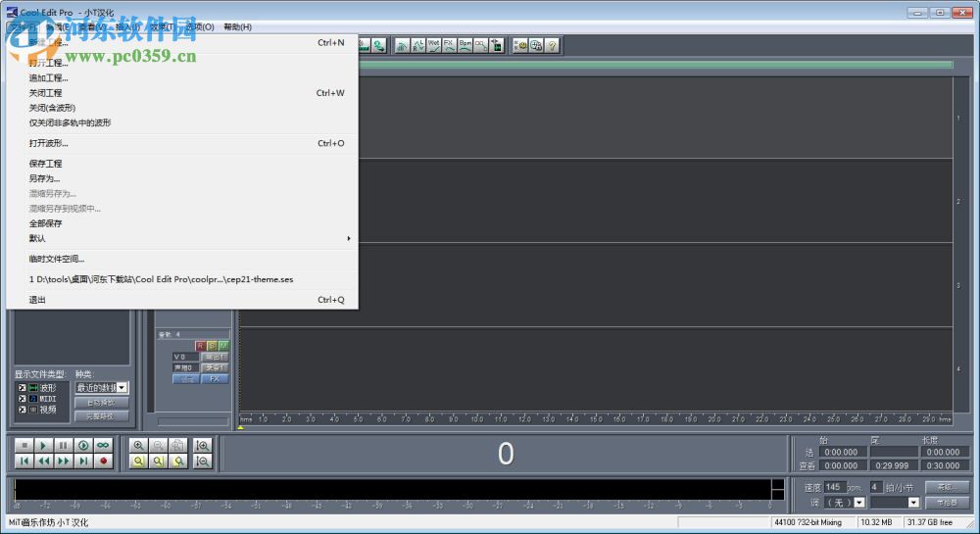Click the Rewind double-arrow button
Viewport: 980px width, 534px height.
pos(44,461)
